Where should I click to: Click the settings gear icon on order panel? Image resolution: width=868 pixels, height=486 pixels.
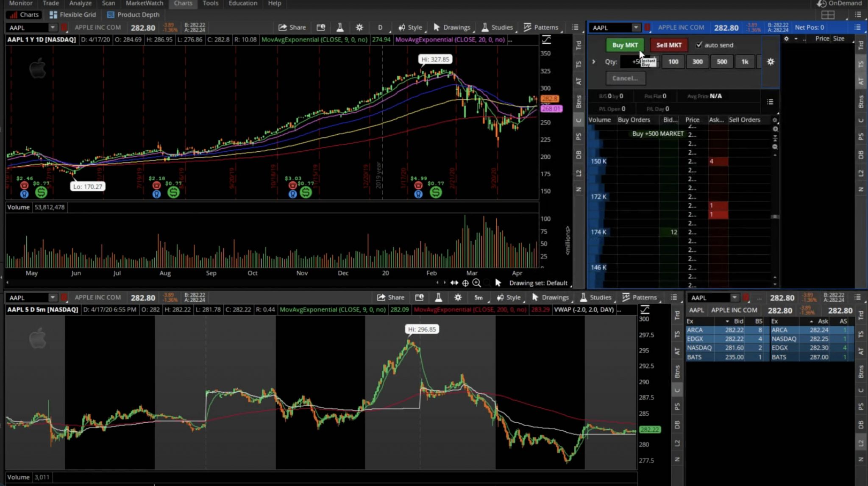[x=771, y=61]
